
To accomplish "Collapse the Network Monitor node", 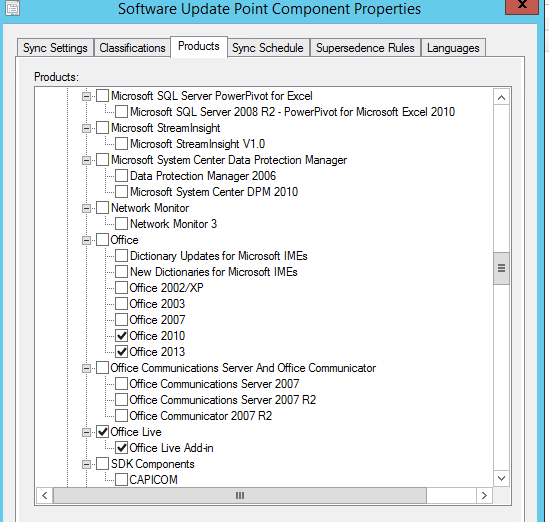I will (86, 208).
